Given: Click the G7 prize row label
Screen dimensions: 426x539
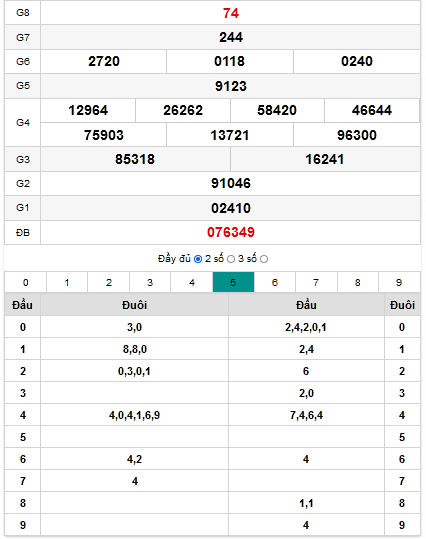Looking at the screenshot, I should (23, 37).
